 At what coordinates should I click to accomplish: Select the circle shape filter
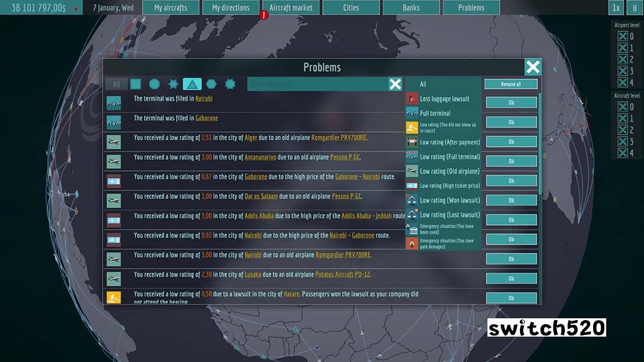click(x=154, y=84)
